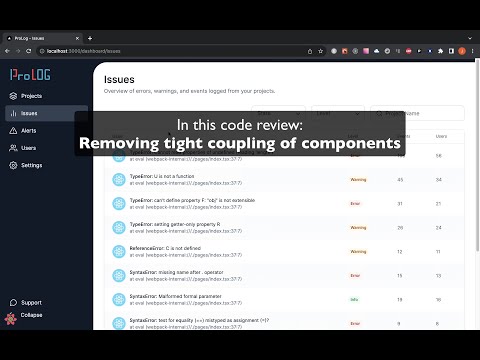Open the orange profile avatar
This screenshot has height=360, width=480.
[462, 51]
